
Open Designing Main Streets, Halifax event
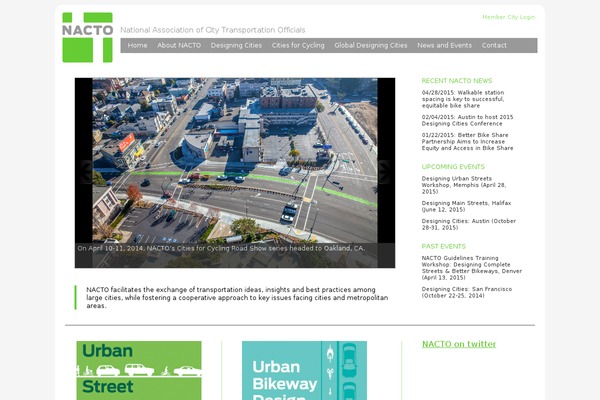466,206
